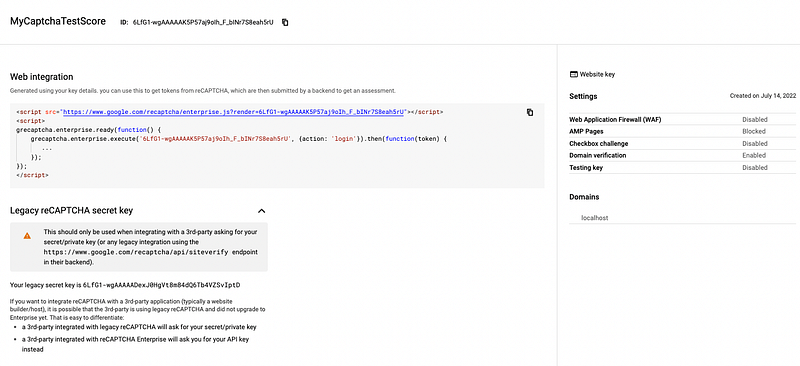Click the Domains heading
The width and height of the screenshot is (800, 366).
(584, 197)
